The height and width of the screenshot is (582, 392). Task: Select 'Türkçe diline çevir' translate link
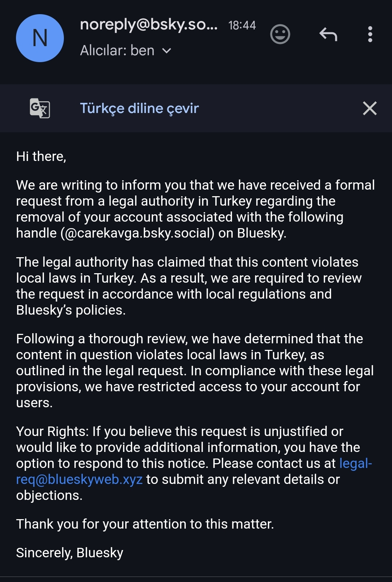point(139,108)
